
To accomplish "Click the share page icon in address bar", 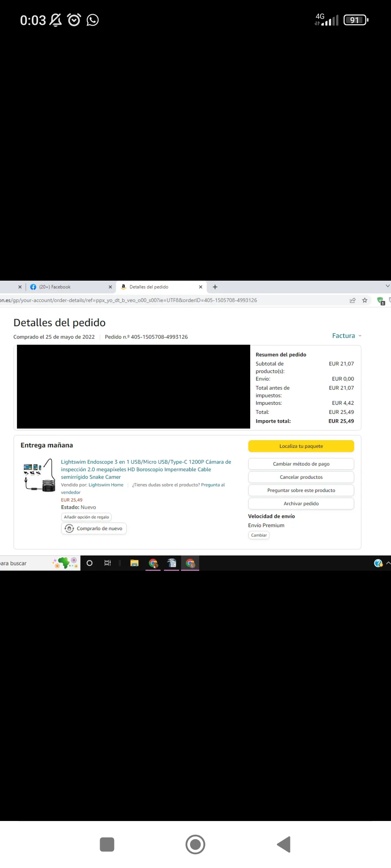I will (x=353, y=300).
